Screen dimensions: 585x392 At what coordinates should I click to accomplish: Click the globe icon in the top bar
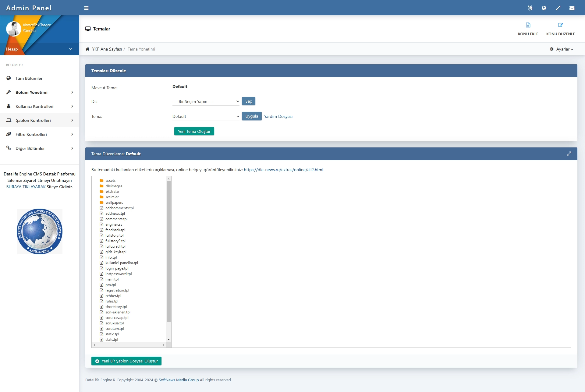(x=544, y=8)
